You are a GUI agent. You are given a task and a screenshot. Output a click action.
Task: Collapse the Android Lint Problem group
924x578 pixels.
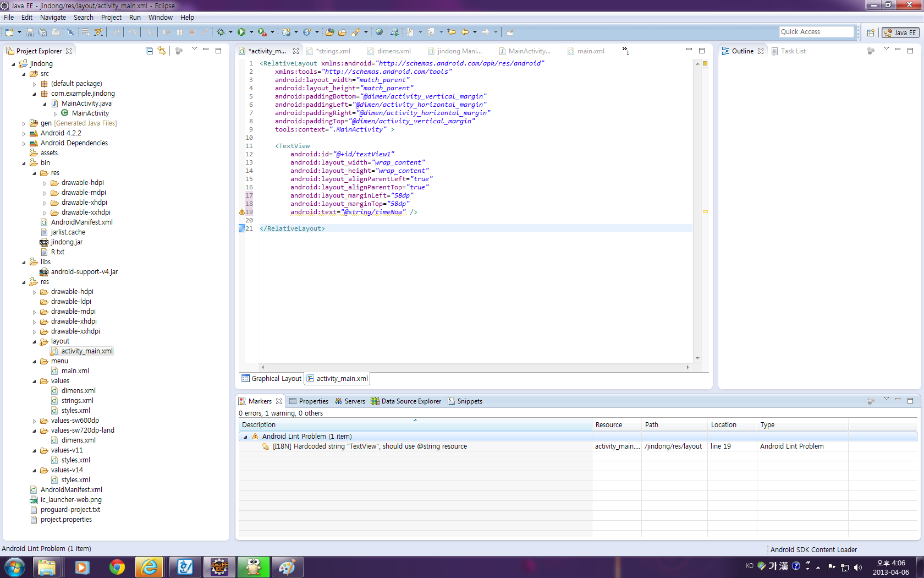245,437
